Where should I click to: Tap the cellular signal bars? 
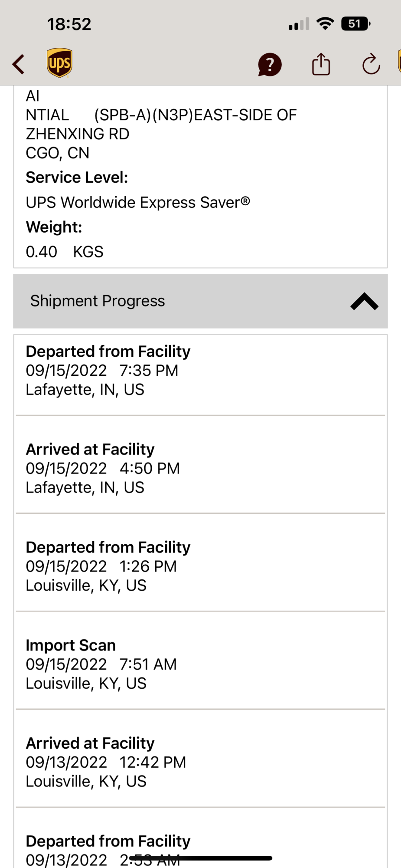pos(299,24)
